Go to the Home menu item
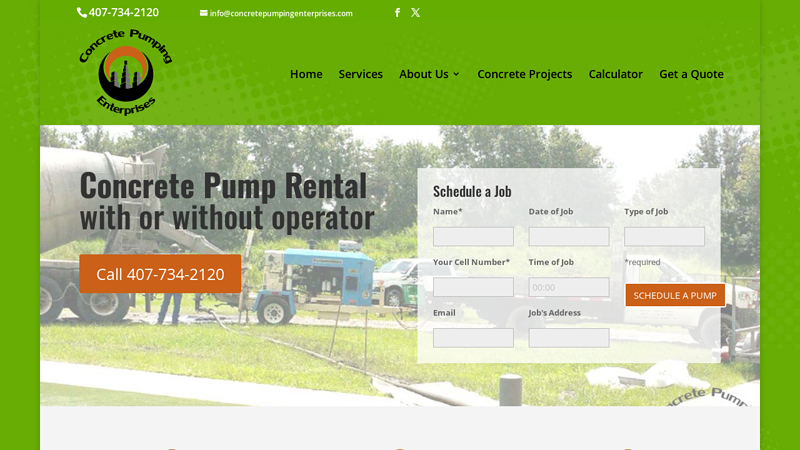The width and height of the screenshot is (800, 450). coord(306,74)
